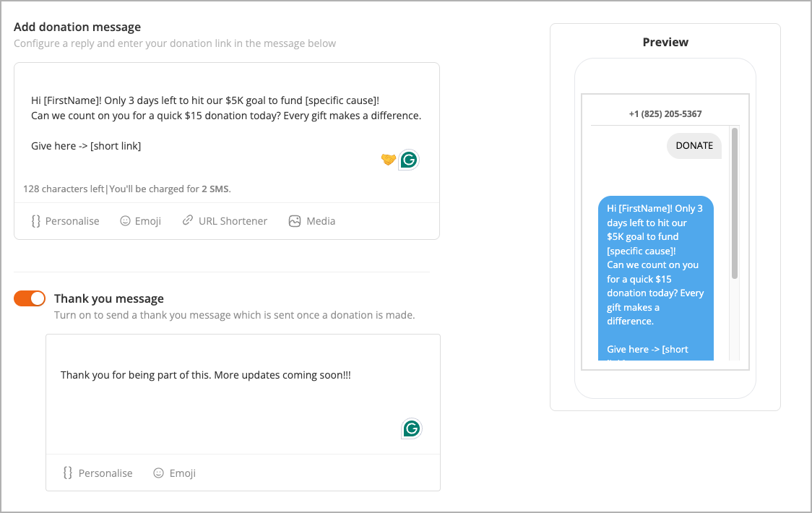812x513 pixels.
Task: Click the Media image icon
Action: pyautogui.click(x=295, y=221)
